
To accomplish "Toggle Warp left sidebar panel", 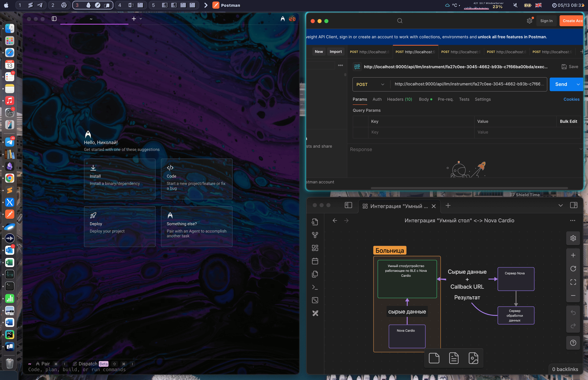I will (54, 19).
